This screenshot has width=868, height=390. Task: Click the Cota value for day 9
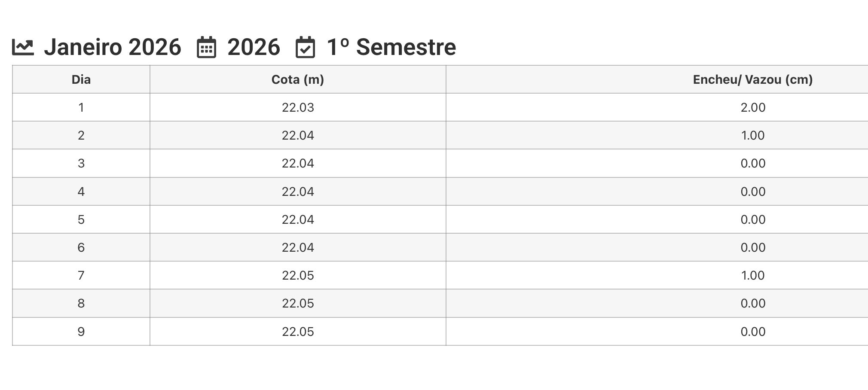pos(298,332)
